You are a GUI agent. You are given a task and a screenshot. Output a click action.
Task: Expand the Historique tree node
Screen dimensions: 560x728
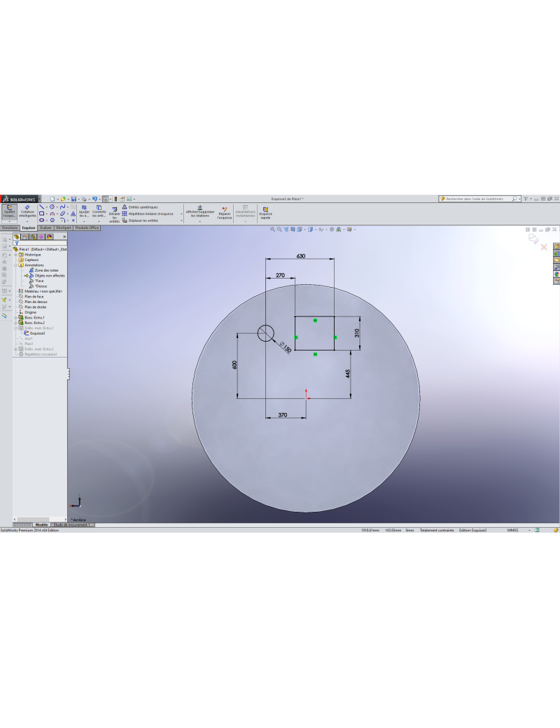pos(15,255)
